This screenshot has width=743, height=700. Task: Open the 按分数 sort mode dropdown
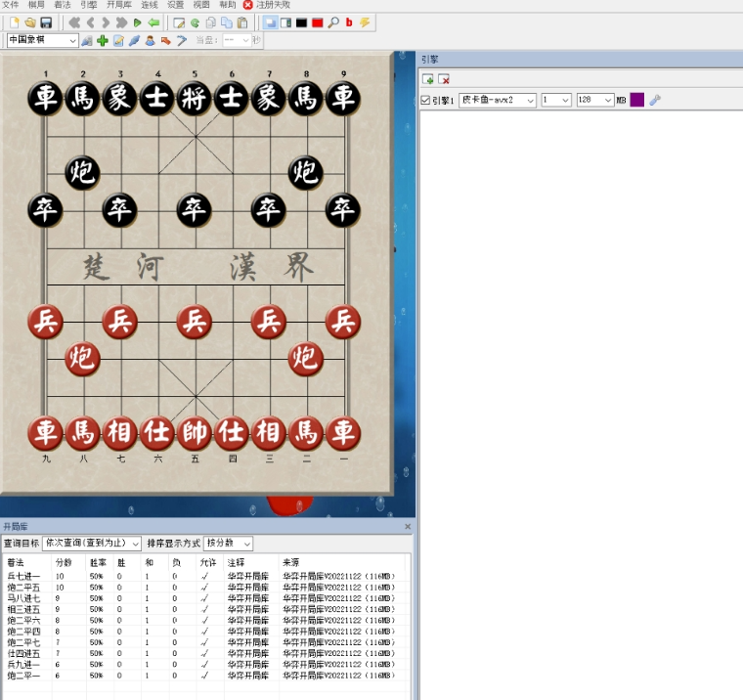coord(246,544)
